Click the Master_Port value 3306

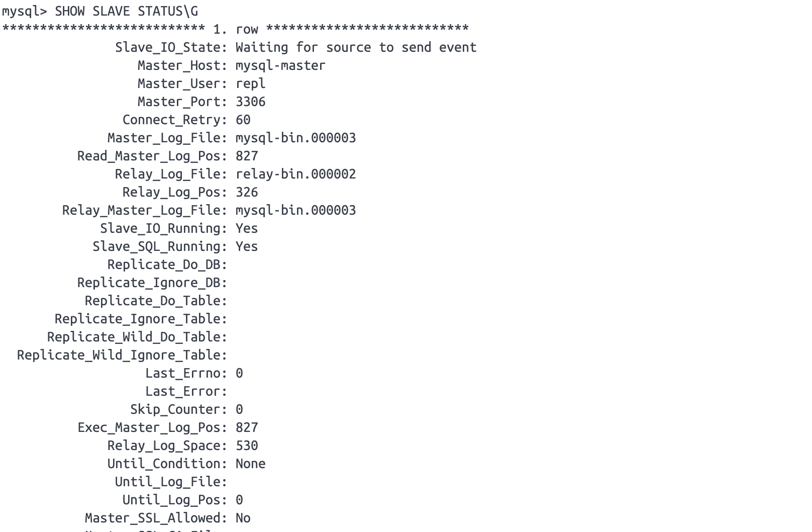click(x=250, y=102)
